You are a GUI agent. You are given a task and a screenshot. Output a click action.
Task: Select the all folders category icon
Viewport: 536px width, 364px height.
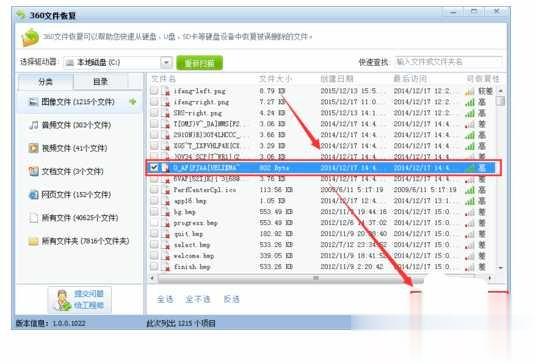click(x=33, y=241)
